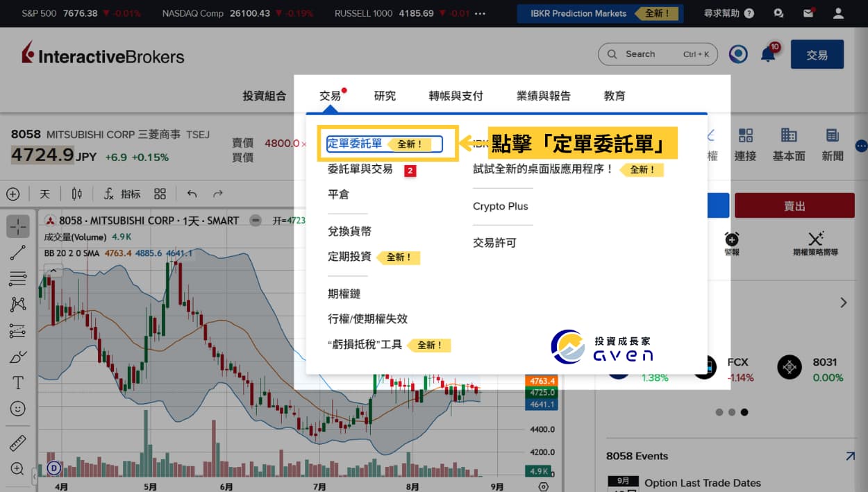Select the XABCD pattern tool
The height and width of the screenshot is (492, 868).
click(x=18, y=305)
